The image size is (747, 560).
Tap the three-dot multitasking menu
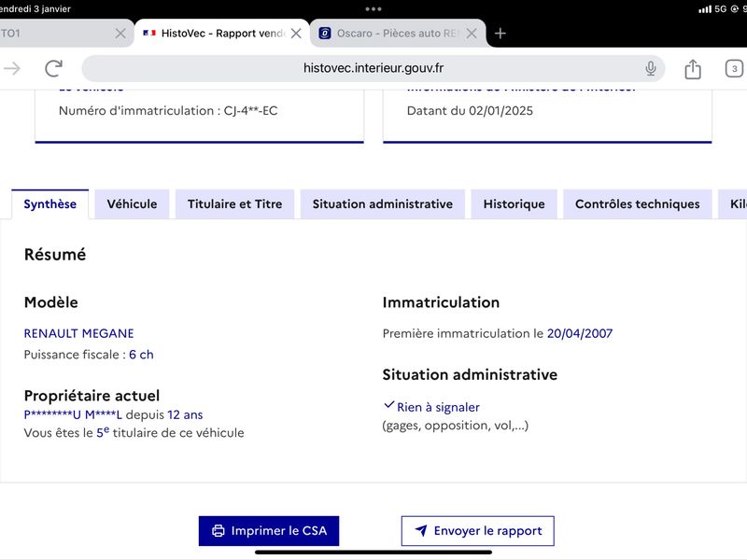click(373, 9)
